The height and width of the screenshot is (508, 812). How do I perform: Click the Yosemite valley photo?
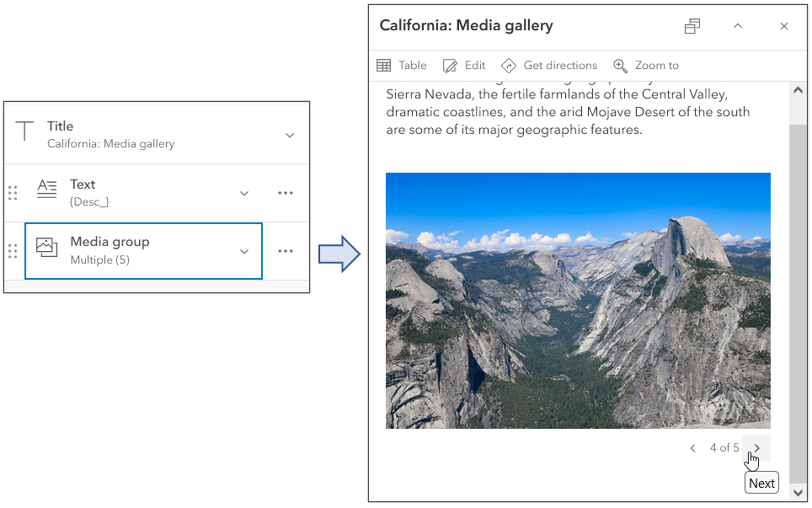(578, 301)
